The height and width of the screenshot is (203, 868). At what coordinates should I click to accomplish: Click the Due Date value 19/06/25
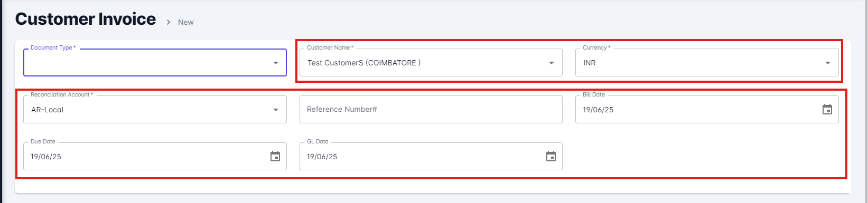46,157
